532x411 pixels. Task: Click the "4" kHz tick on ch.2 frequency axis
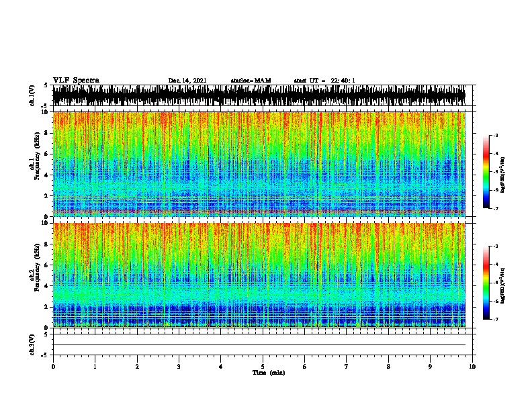(x=47, y=286)
